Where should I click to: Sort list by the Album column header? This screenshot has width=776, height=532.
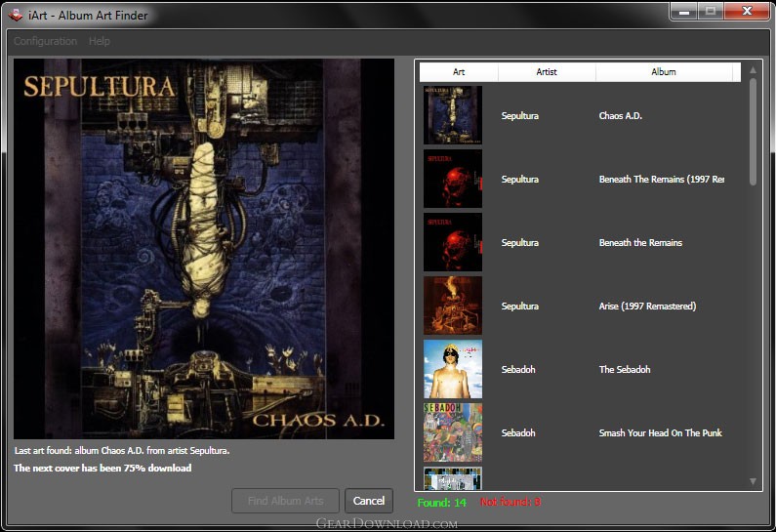[664, 72]
